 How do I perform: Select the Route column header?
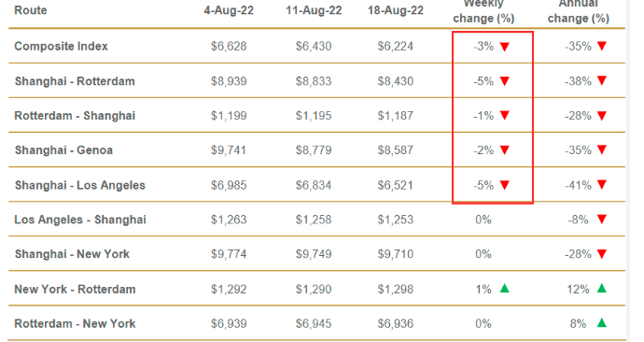[31, 10]
